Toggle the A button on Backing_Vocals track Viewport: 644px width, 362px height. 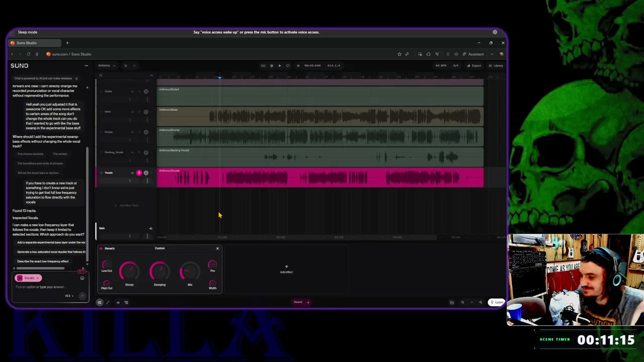click(146, 152)
